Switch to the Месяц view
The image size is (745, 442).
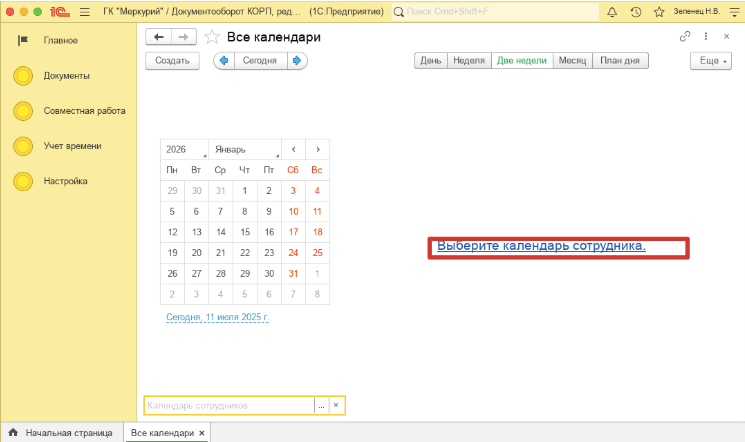[572, 60]
